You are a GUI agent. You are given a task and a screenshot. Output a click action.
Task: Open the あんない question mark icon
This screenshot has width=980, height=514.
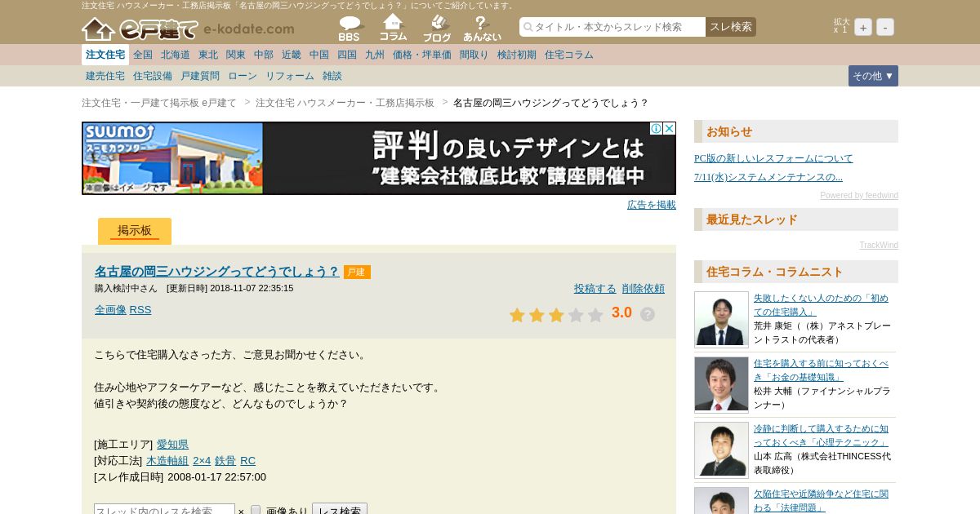(482, 29)
